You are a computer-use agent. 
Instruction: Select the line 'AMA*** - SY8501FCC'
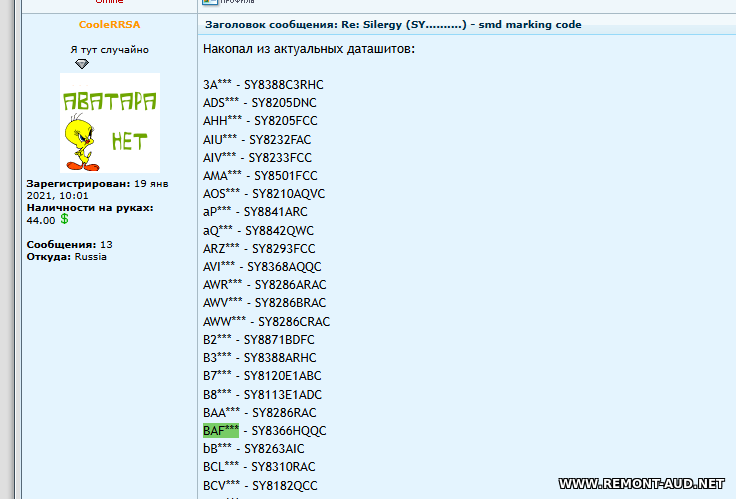point(260,176)
